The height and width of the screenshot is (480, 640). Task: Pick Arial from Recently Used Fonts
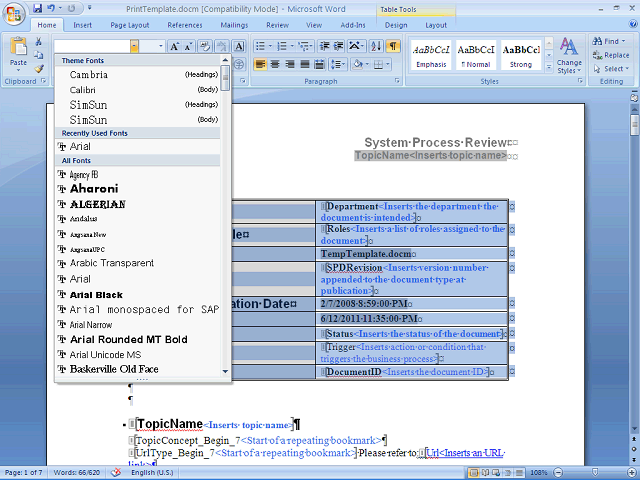(138, 146)
